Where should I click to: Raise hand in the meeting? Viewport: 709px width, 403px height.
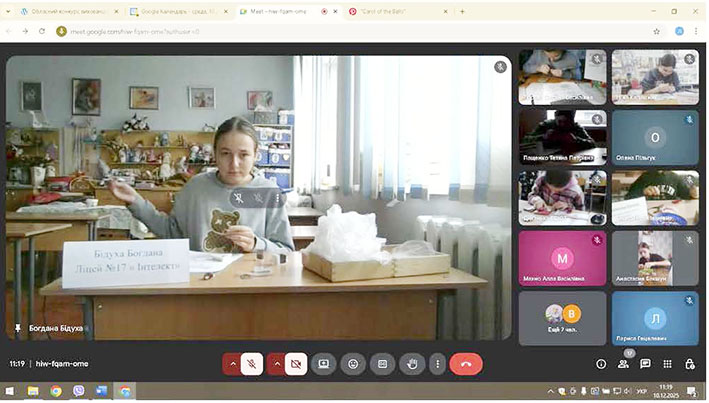411,364
